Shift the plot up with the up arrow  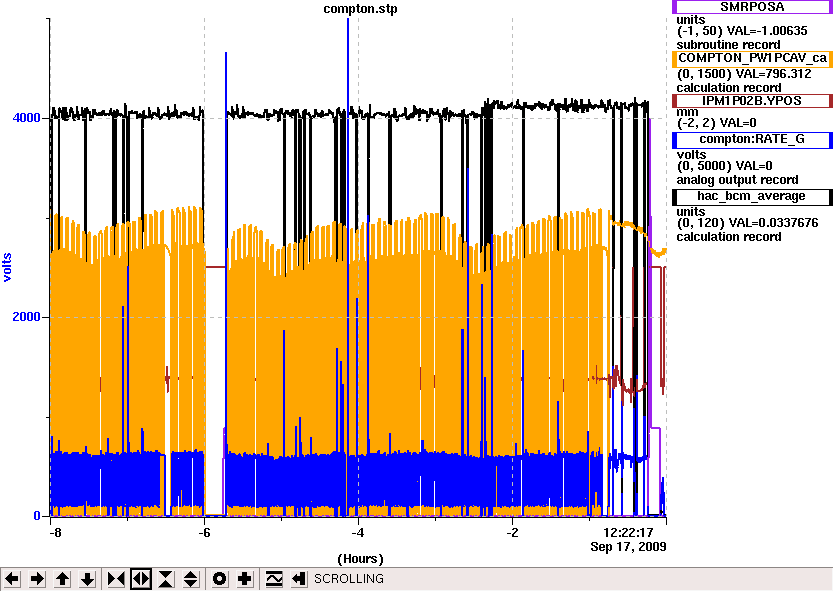(62, 579)
